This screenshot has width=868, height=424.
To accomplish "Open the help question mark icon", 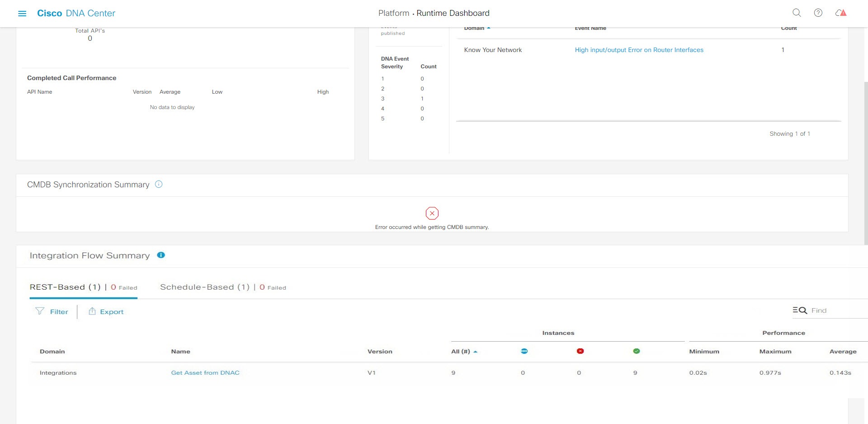I will 818,13.
